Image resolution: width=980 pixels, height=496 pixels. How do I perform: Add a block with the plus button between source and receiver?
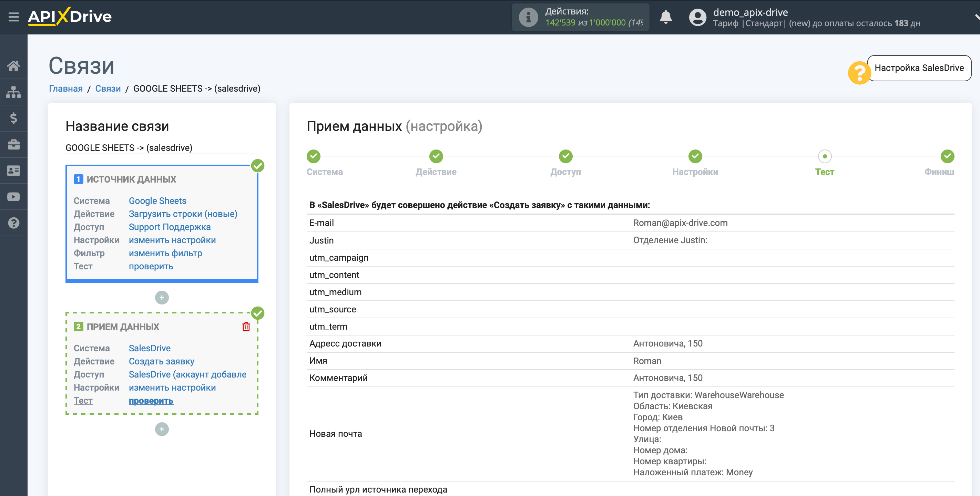click(x=162, y=298)
